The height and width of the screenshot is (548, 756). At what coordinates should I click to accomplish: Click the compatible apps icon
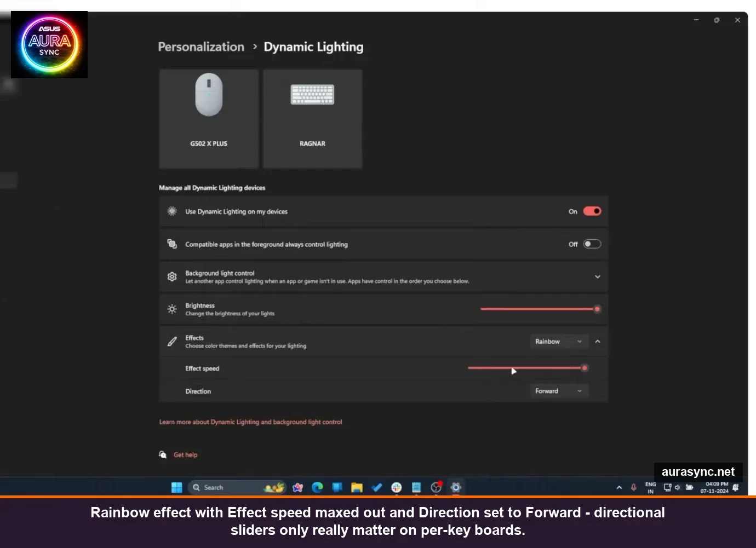pos(171,244)
